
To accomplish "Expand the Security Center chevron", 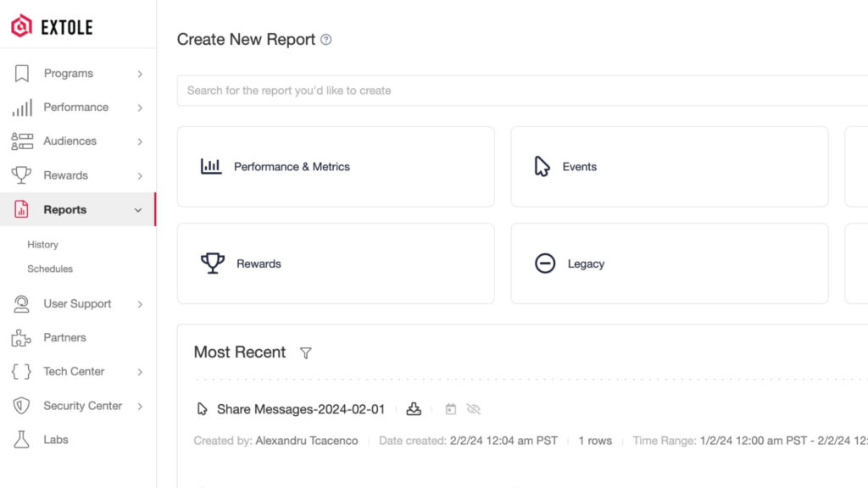I will 140,406.
